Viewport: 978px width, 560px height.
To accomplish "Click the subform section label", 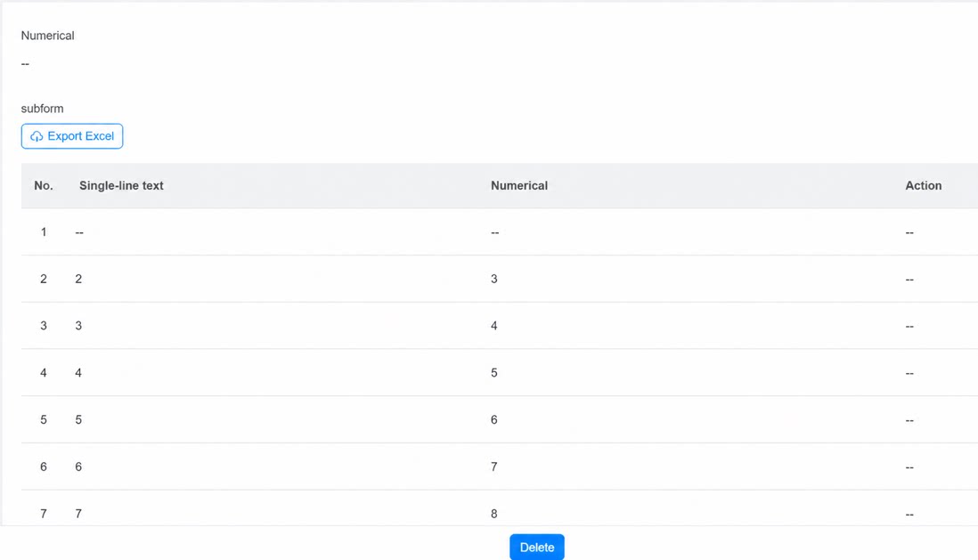I will coord(43,109).
